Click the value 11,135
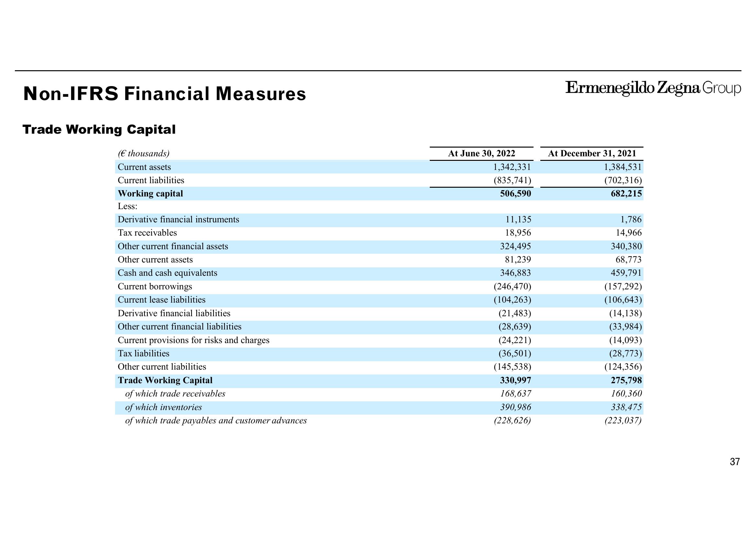The width and height of the screenshot is (756, 535). point(518,219)
